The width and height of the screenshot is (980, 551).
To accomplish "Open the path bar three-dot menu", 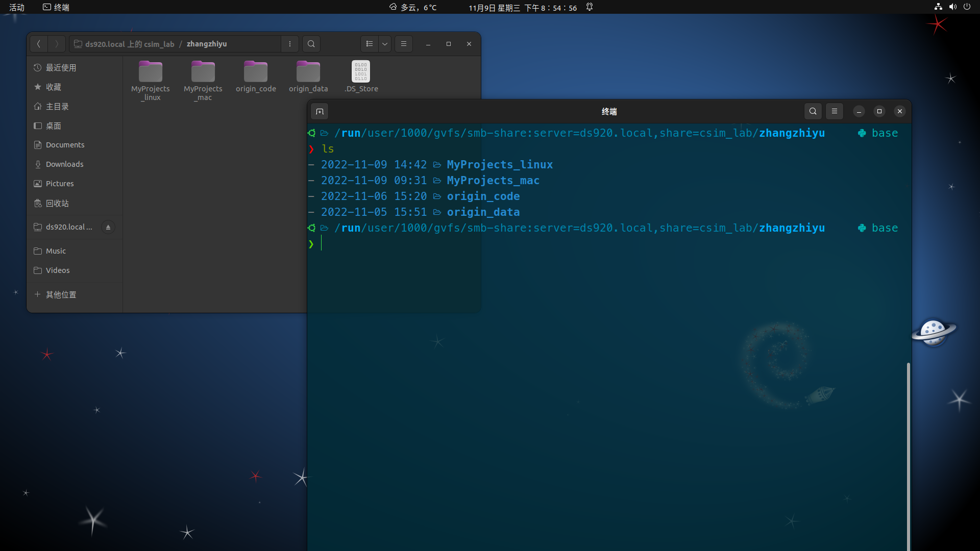I will [290, 44].
